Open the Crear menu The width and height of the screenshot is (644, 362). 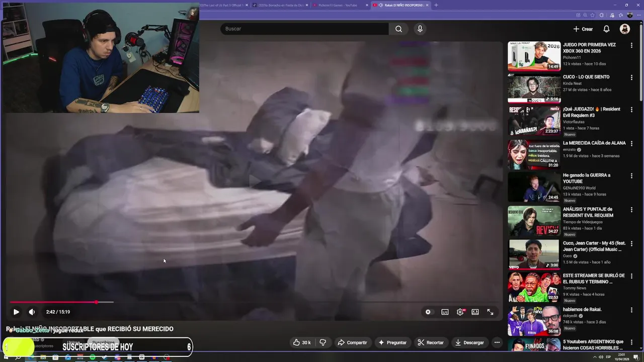point(583,29)
